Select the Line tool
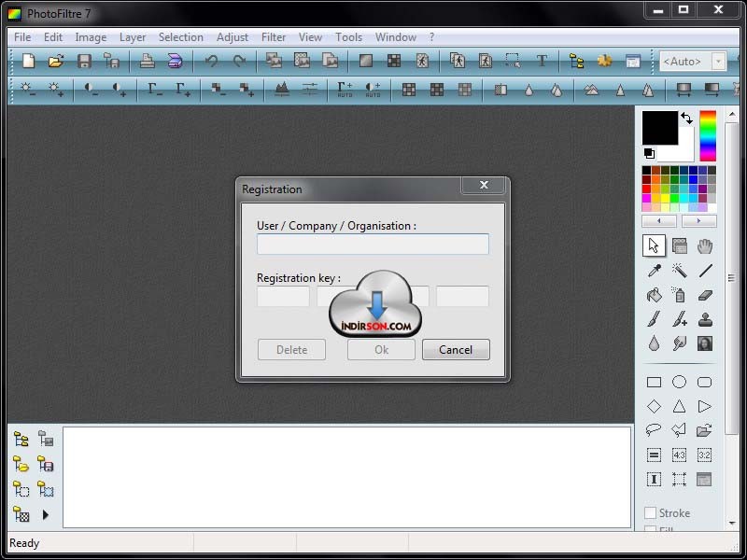Screen dimensions: 747x560 [x=705, y=271]
